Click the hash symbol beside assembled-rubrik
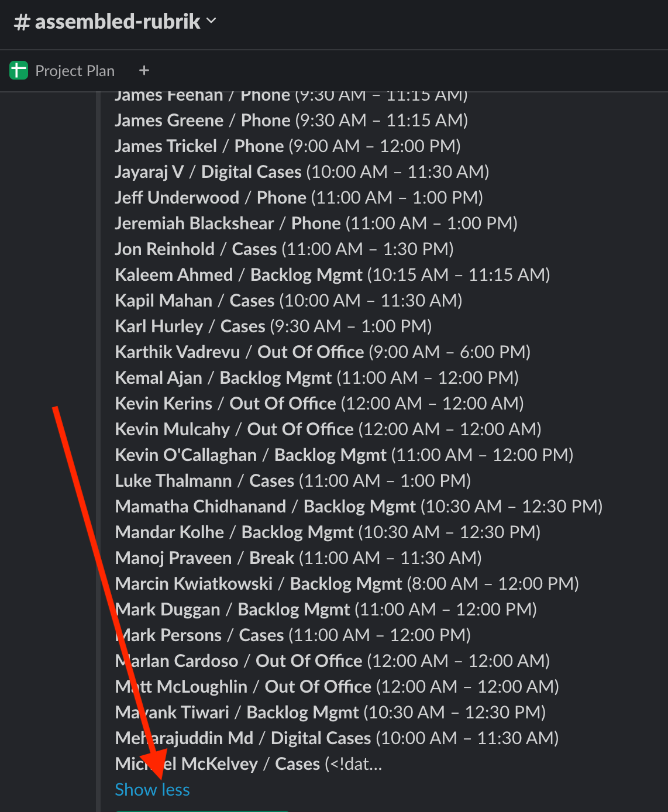 click(22, 22)
